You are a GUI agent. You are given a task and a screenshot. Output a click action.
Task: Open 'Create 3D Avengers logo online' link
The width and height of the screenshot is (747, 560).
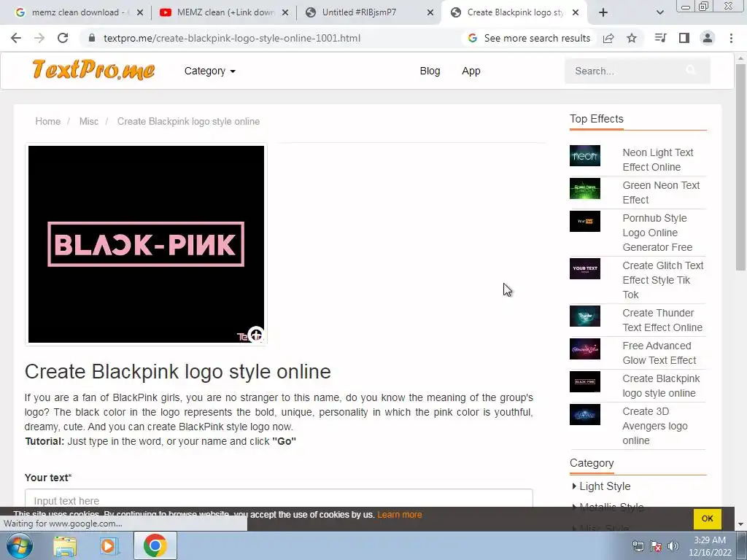point(654,426)
